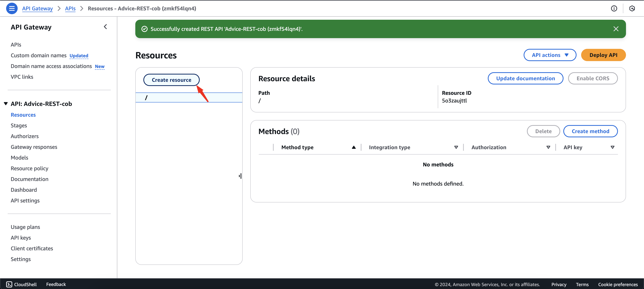Open the hamburger navigation menu icon
Image resolution: width=644 pixels, height=289 pixels.
pyautogui.click(x=11, y=8)
